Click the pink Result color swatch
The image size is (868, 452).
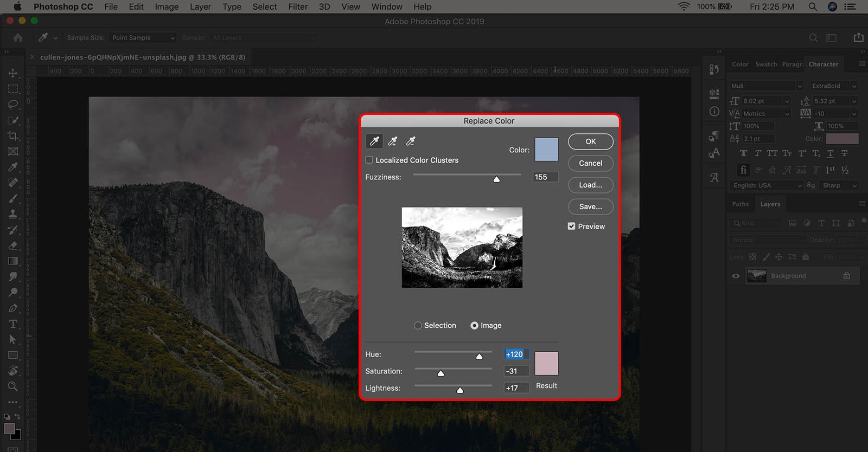546,363
